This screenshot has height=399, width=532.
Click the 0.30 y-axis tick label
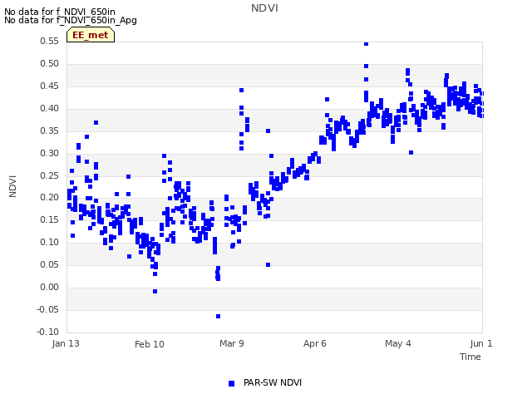point(50,153)
